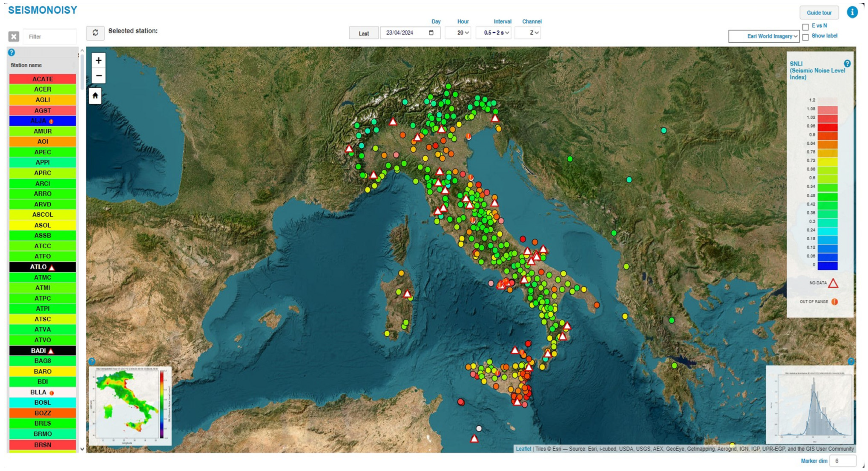
Task: Open the Channel Z dropdown
Action: coord(528,33)
